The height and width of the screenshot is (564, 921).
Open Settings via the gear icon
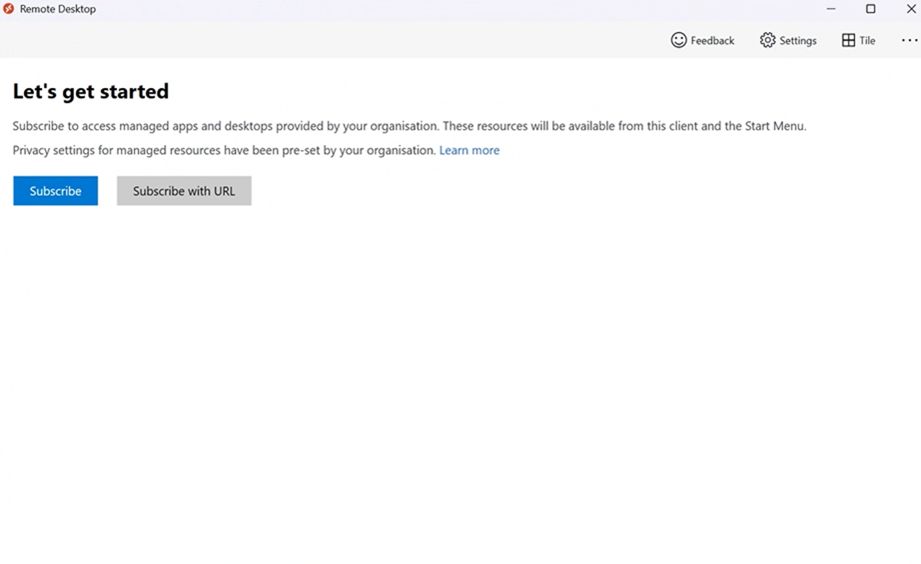(x=767, y=40)
